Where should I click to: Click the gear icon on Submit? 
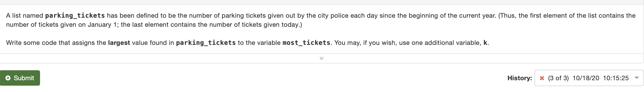8,78
